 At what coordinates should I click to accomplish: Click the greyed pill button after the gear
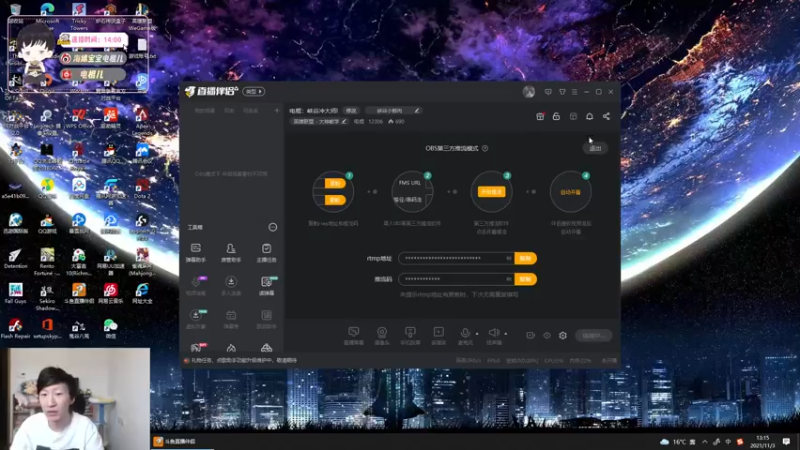593,335
